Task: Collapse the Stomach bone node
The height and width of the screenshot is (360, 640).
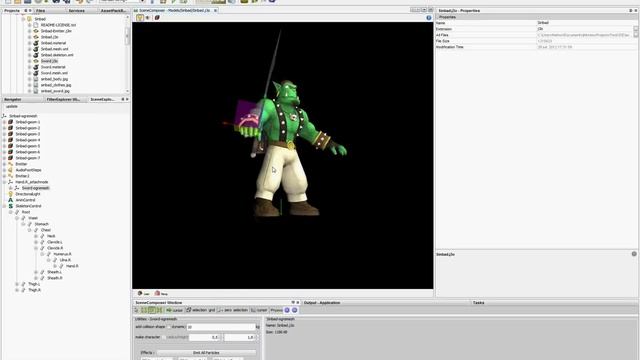Action: click(x=23, y=224)
